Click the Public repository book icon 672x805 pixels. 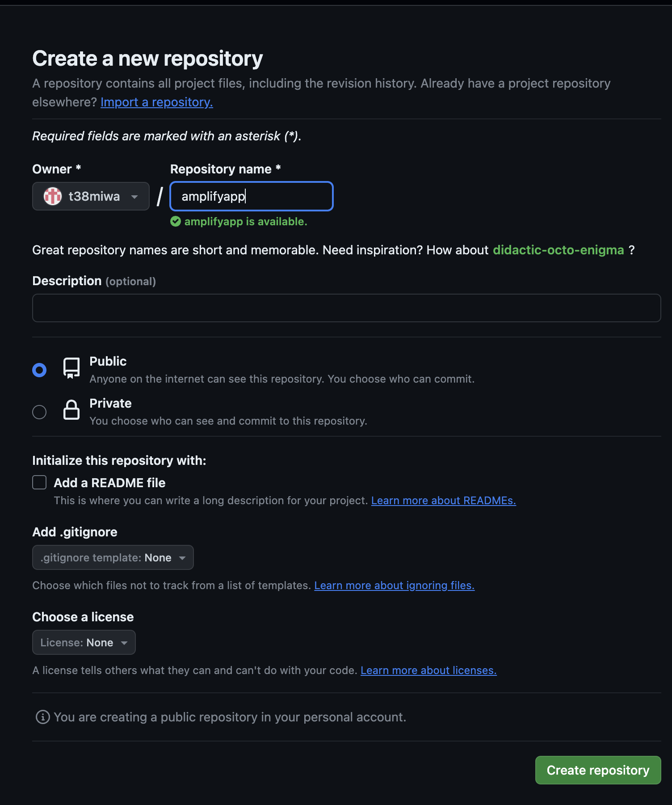pos(71,368)
